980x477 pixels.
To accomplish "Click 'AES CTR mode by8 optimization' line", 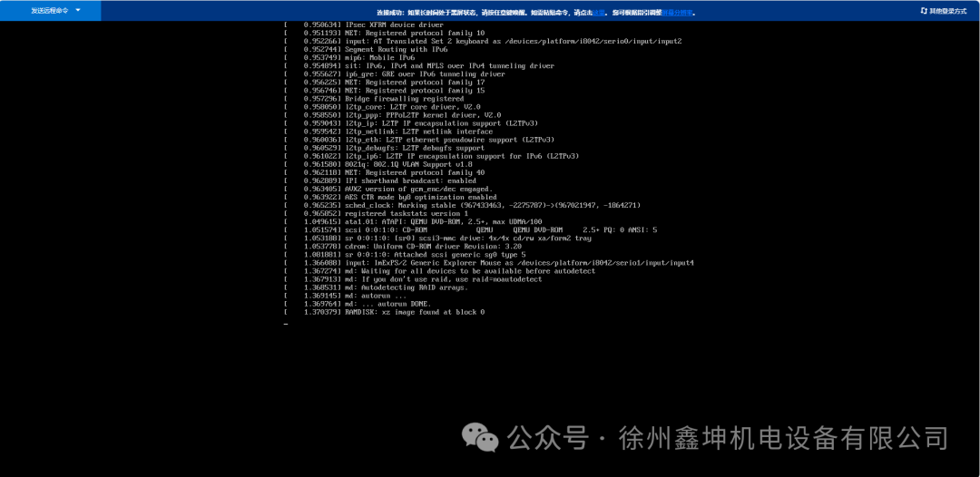I will pyautogui.click(x=390, y=198).
